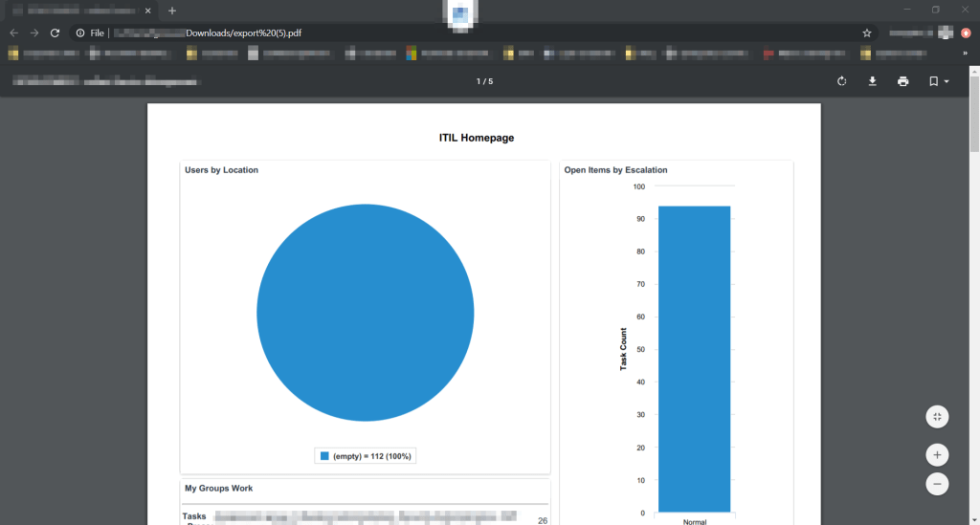Bookmark this page with the star icon
The height and width of the screenshot is (525, 980).
pos(867,33)
